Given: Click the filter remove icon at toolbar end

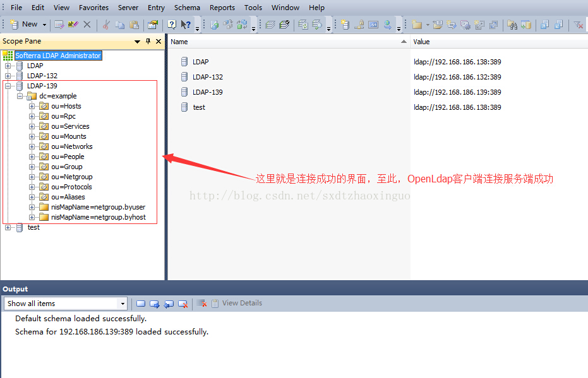Looking at the screenshot, I should (579, 25).
